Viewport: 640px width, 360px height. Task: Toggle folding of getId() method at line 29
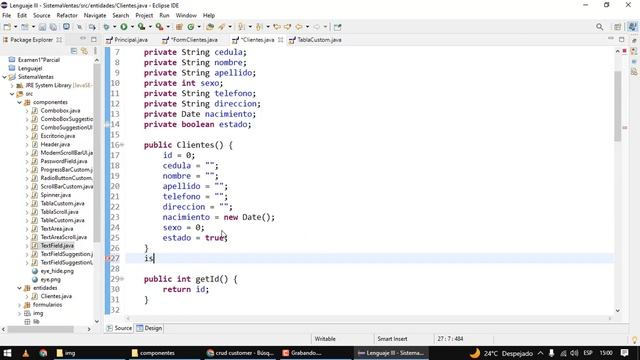coord(122,279)
